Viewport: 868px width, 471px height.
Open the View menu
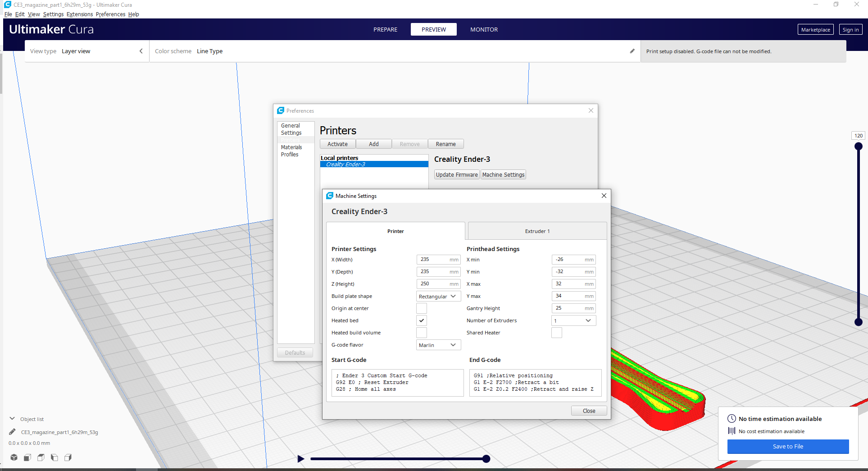(34, 14)
